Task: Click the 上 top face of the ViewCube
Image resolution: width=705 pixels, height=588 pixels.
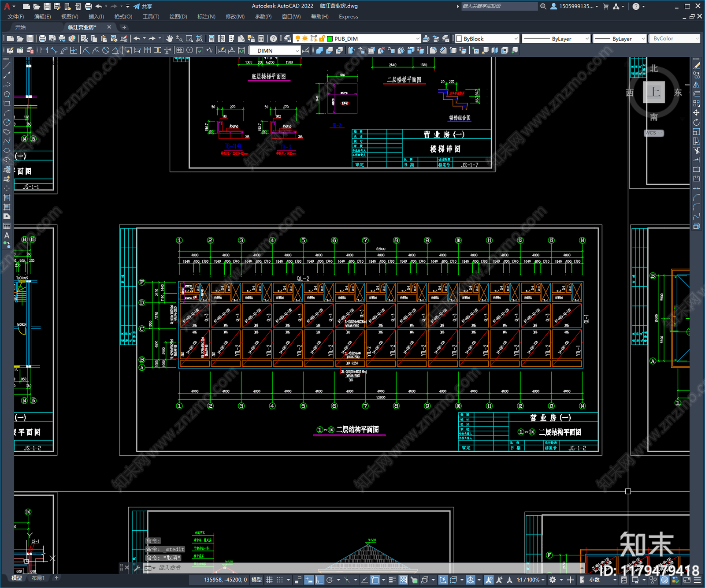Action: 654,92
